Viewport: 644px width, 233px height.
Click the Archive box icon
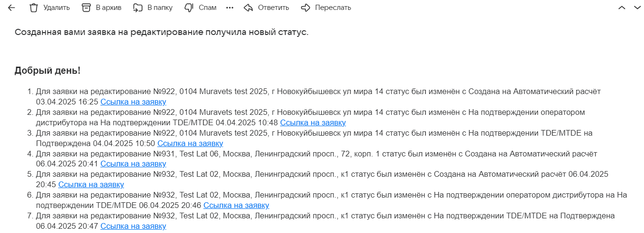tap(86, 8)
